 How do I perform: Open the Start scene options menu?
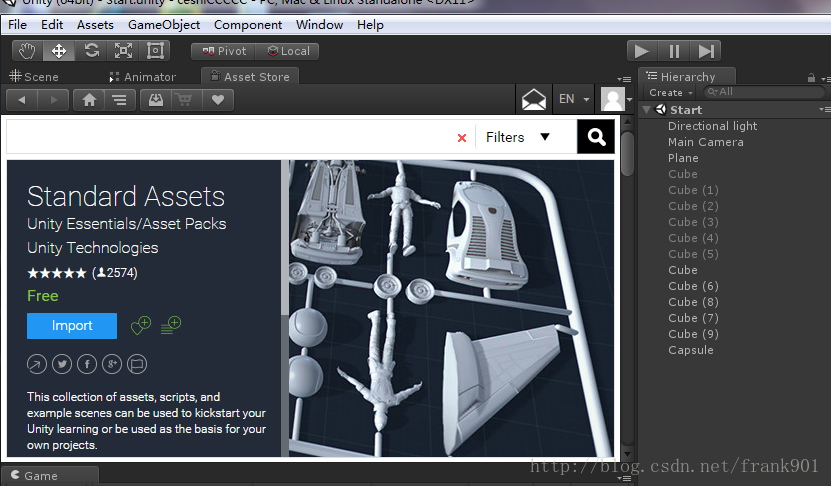(x=824, y=109)
